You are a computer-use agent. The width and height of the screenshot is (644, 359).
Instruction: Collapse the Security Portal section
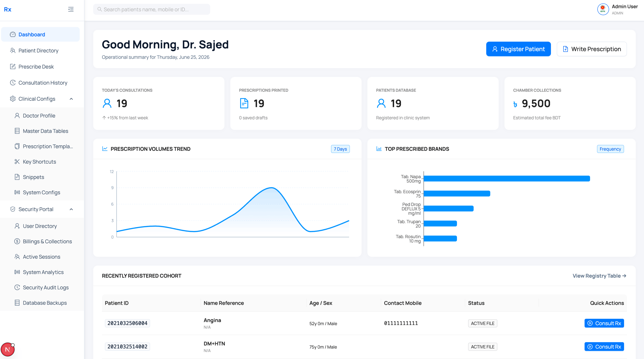pos(71,209)
